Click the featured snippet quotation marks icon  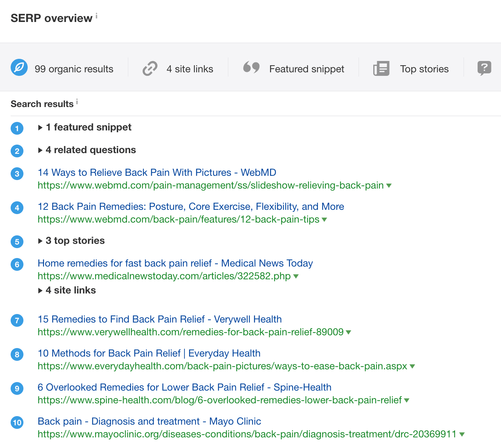coord(251,67)
